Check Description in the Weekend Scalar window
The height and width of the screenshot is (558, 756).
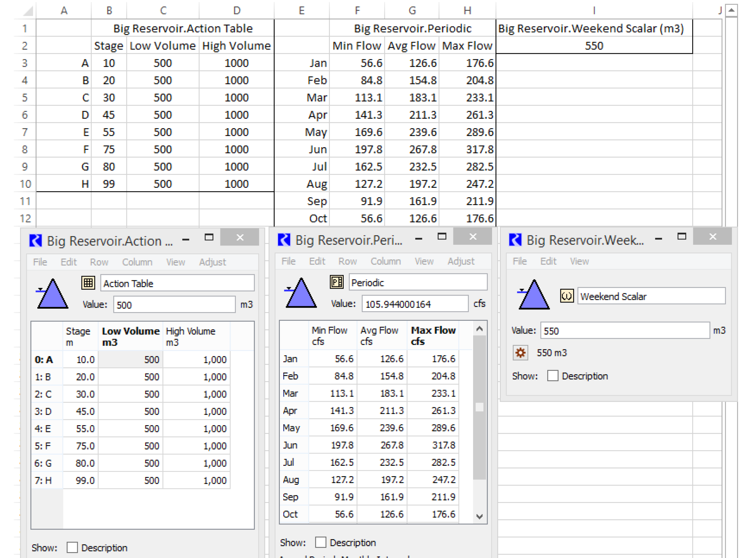click(x=552, y=376)
